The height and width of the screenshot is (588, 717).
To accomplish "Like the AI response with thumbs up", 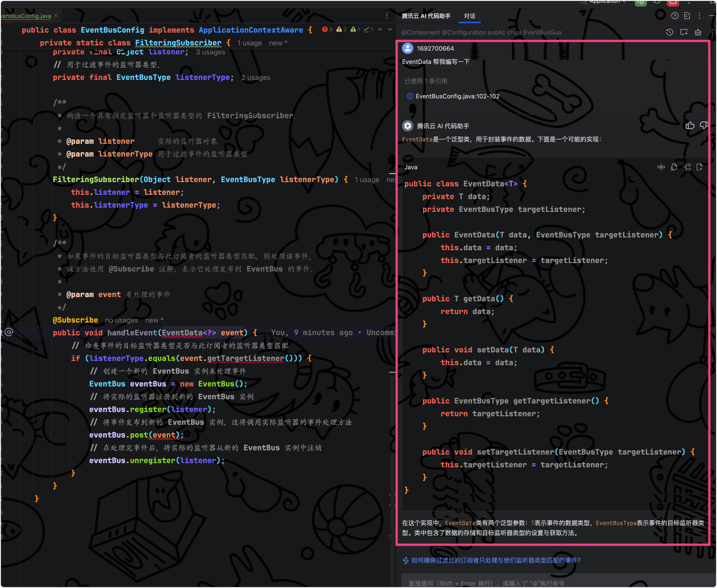I will [690, 126].
